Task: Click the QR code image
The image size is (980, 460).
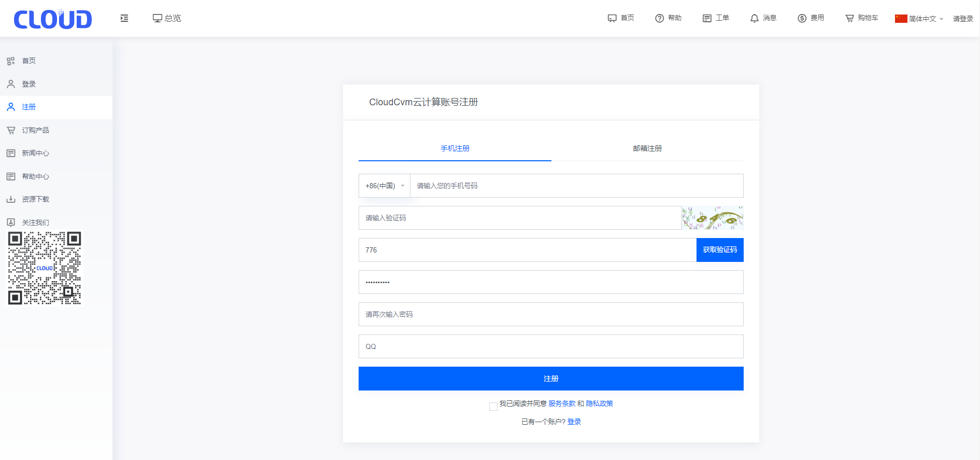Action: point(45,268)
